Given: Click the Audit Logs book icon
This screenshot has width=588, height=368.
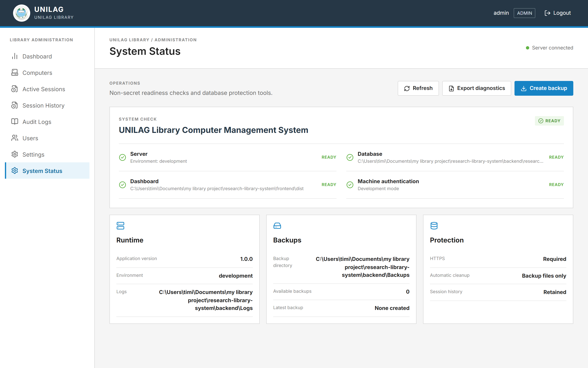Looking at the screenshot, I should click(14, 121).
